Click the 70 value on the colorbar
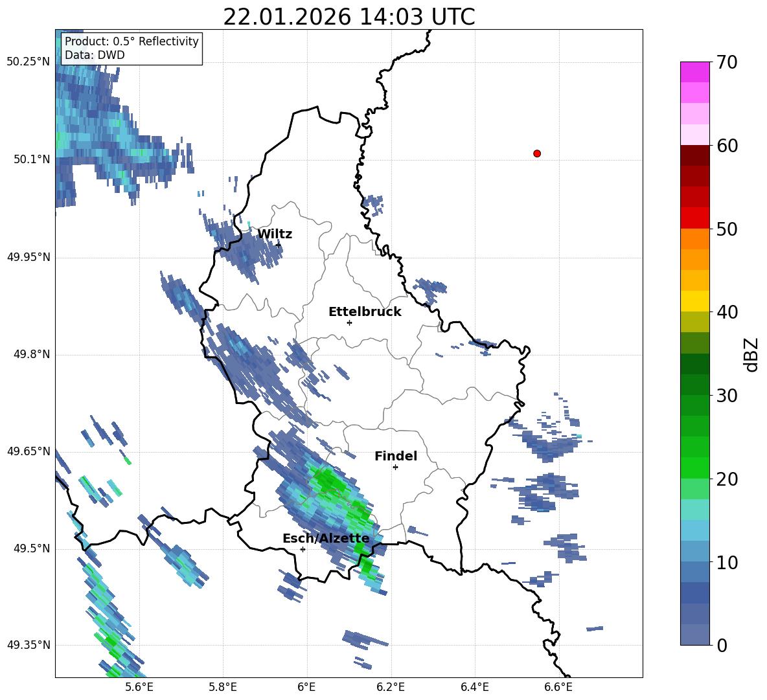 tap(727, 63)
